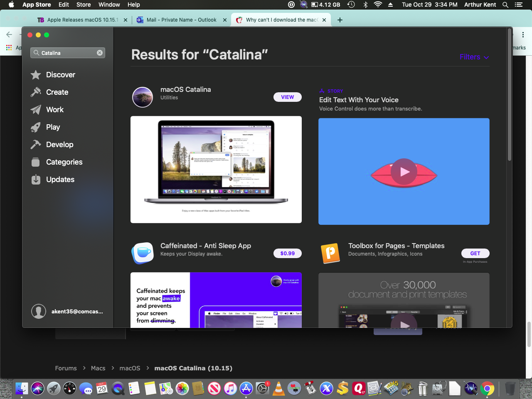
Task: Open System Preferences from the Dock
Action: pyautogui.click(x=262, y=389)
